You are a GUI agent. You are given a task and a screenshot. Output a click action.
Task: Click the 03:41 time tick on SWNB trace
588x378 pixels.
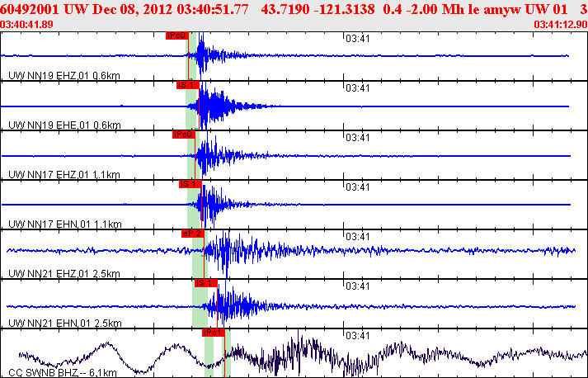pos(356,335)
